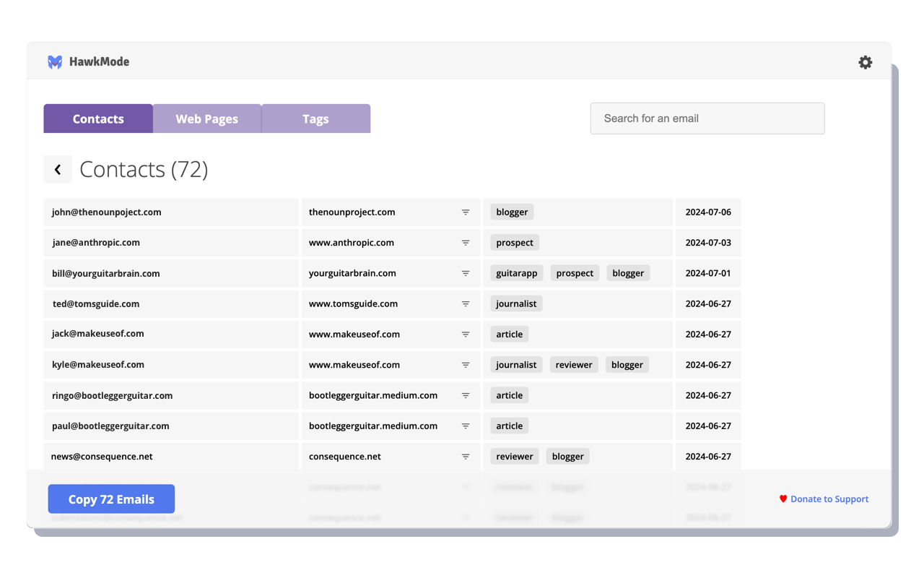Viewport: 924px width, 578px height.
Task: Toggle the journalist tag for ted@tomsguide.com
Action: tap(515, 303)
